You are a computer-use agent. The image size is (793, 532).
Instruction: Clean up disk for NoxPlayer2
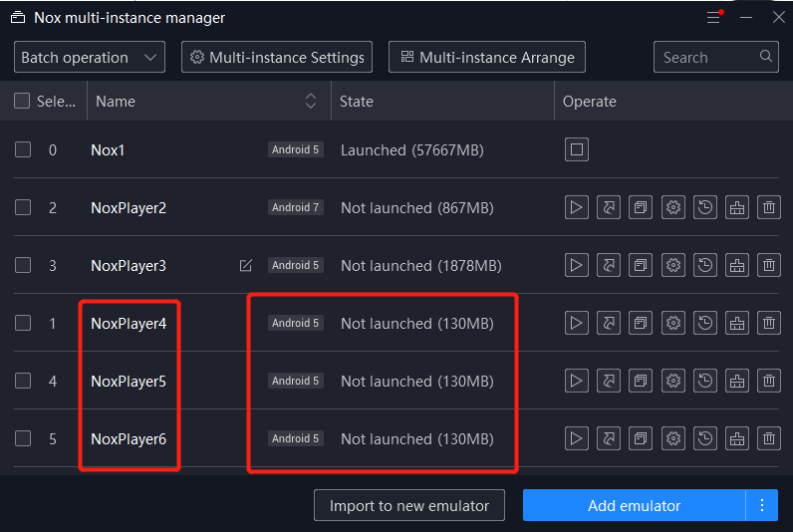737,207
